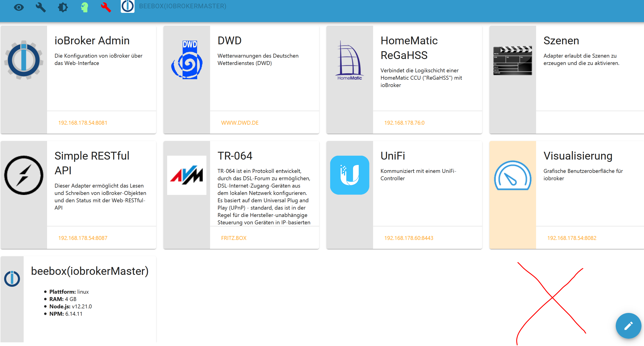Click the black wrench icon
Screen dimensions: 644x346
(40, 8)
